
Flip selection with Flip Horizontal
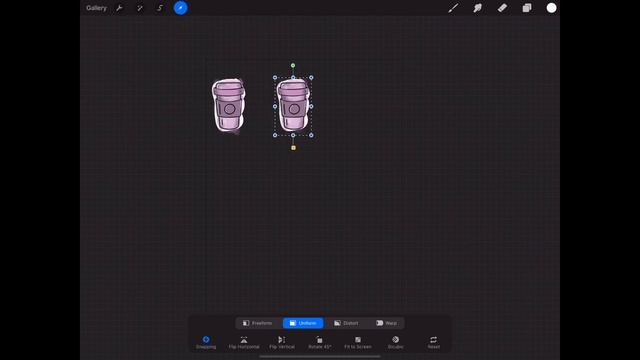click(x=244, y=342)
